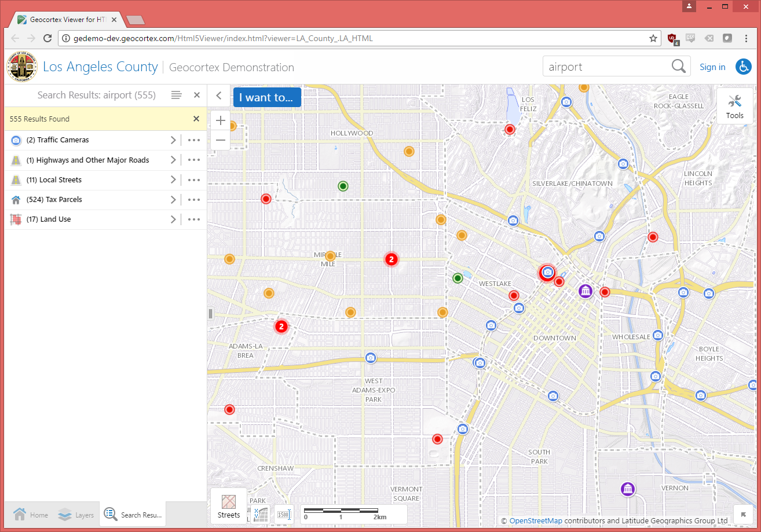The width and height of the screenshot is (761, 532).
Task: Click the red marker near Lincoln Heights
Action: (653, 237)
